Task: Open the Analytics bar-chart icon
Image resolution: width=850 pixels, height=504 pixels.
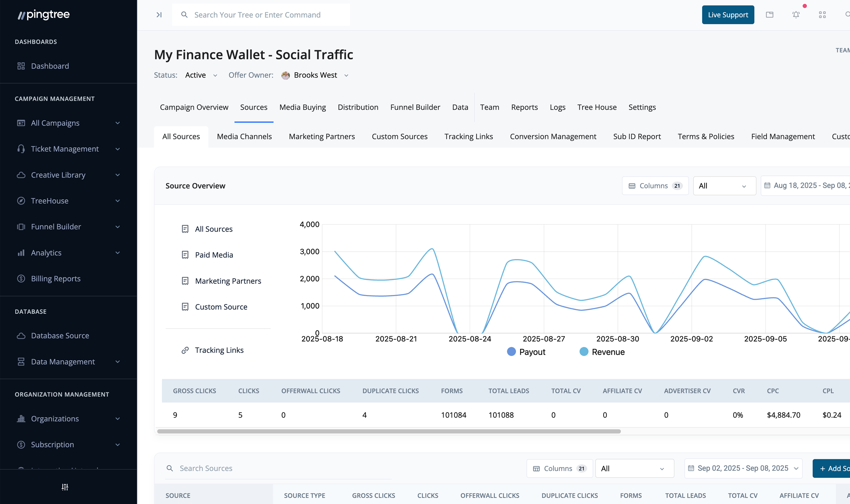Action: (x=21, y=252)
